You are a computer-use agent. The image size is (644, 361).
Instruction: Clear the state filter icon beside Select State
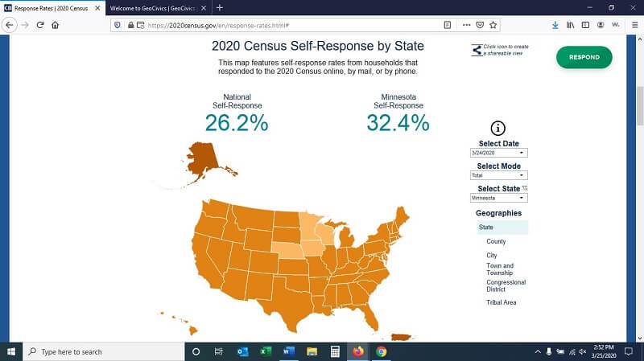tap(525, 188)
